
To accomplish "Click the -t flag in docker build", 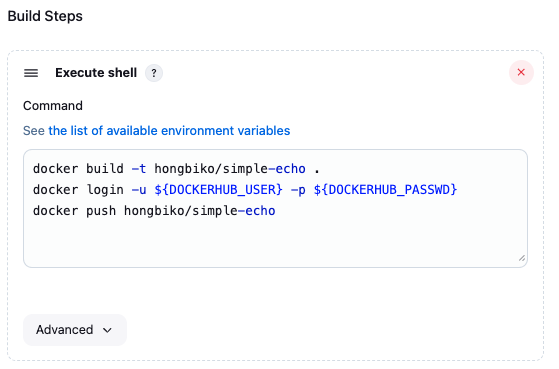I will pyautogui.click(x=139, y=169).
